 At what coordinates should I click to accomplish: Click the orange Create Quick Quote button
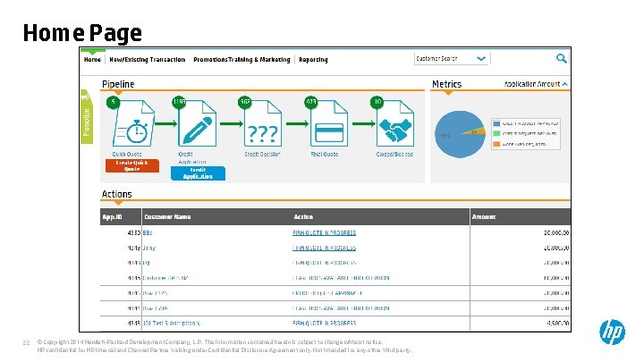coord(131,166)
